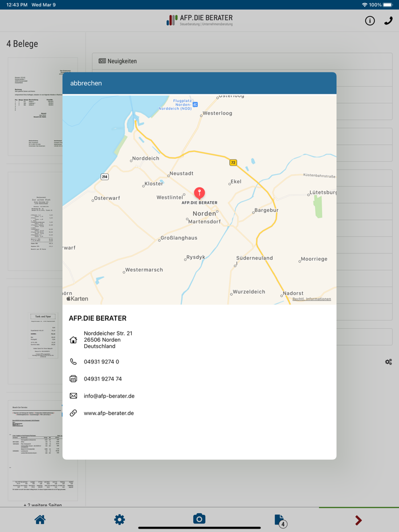Tap the telephone icon beside 04931 9274 0
The width and height of the screenshot is (399, 532).
click(x=74, y=361)
